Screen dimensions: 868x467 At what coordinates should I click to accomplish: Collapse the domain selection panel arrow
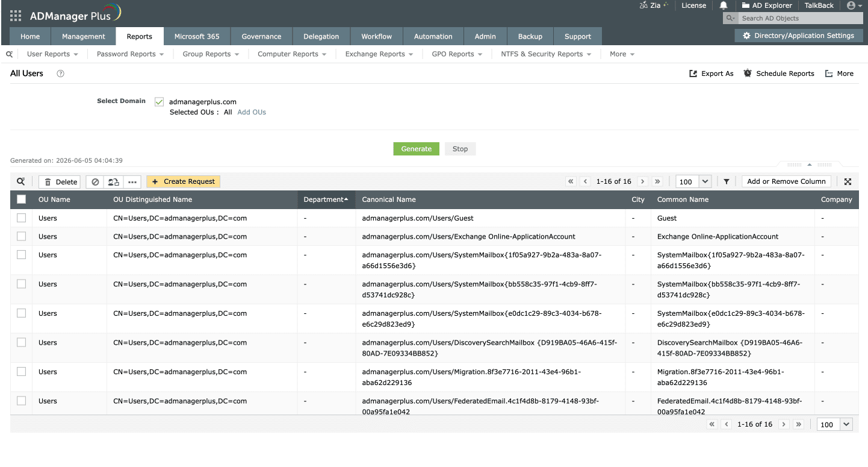point(810,165)
